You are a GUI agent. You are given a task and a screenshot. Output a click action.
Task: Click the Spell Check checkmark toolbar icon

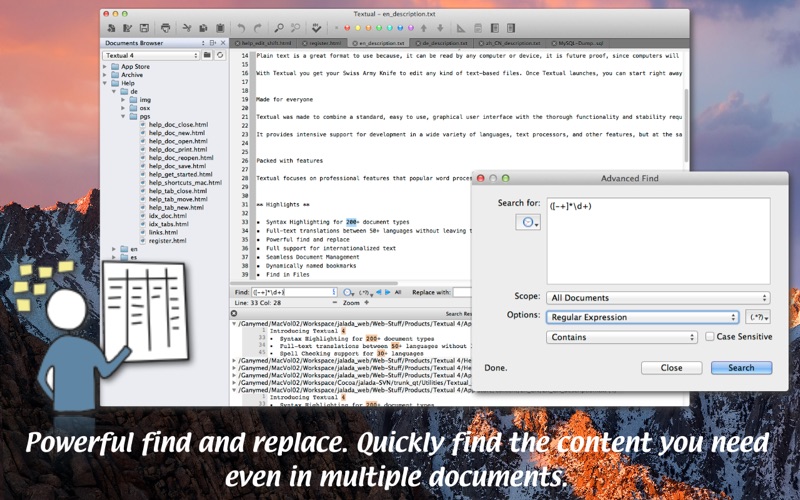tap(316, 28)
